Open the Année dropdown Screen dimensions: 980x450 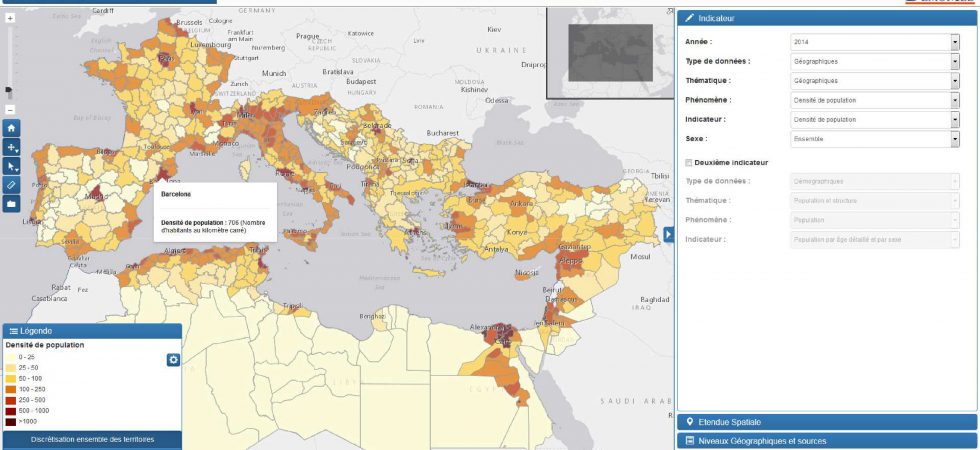(874, 42)
